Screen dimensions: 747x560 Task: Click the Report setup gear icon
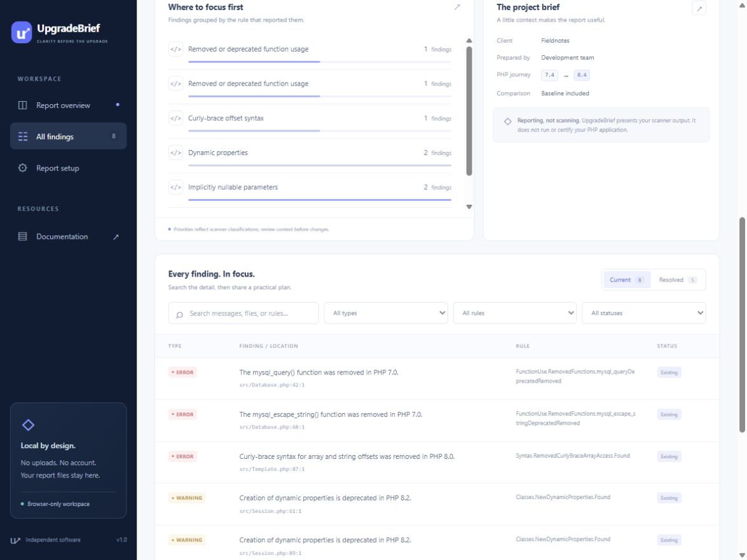click(22, 168)
